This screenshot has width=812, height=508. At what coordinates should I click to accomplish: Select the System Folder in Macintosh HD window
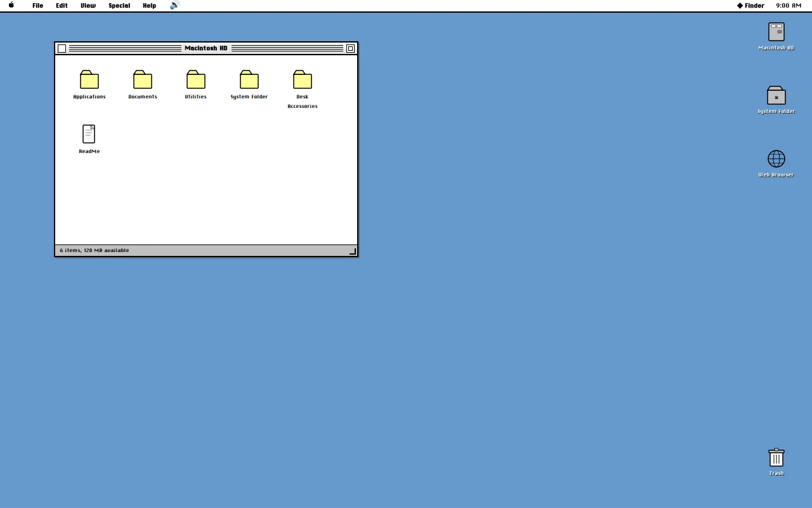249,79
